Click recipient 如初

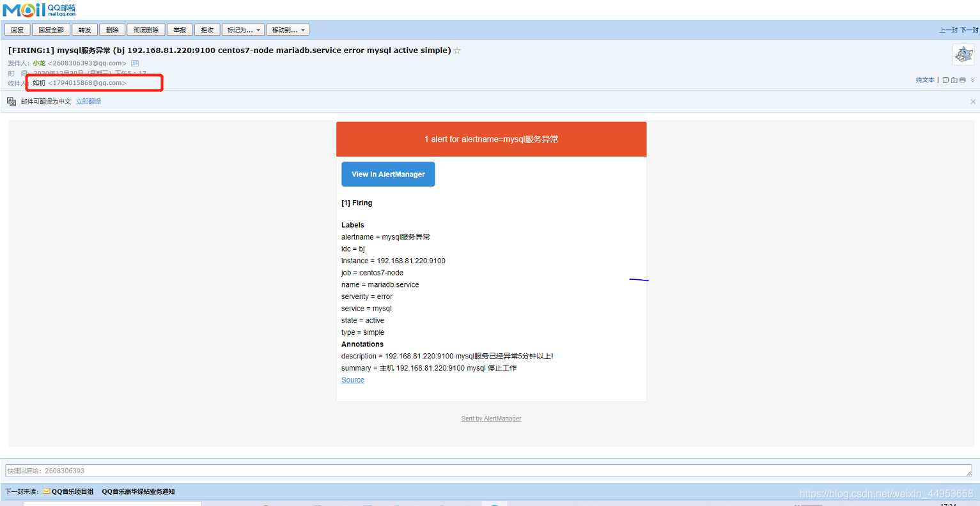39,83
